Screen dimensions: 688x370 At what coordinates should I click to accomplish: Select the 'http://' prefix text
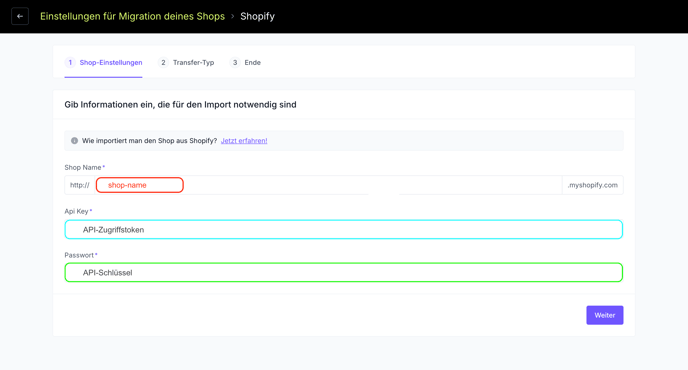(x=80, y=185)
